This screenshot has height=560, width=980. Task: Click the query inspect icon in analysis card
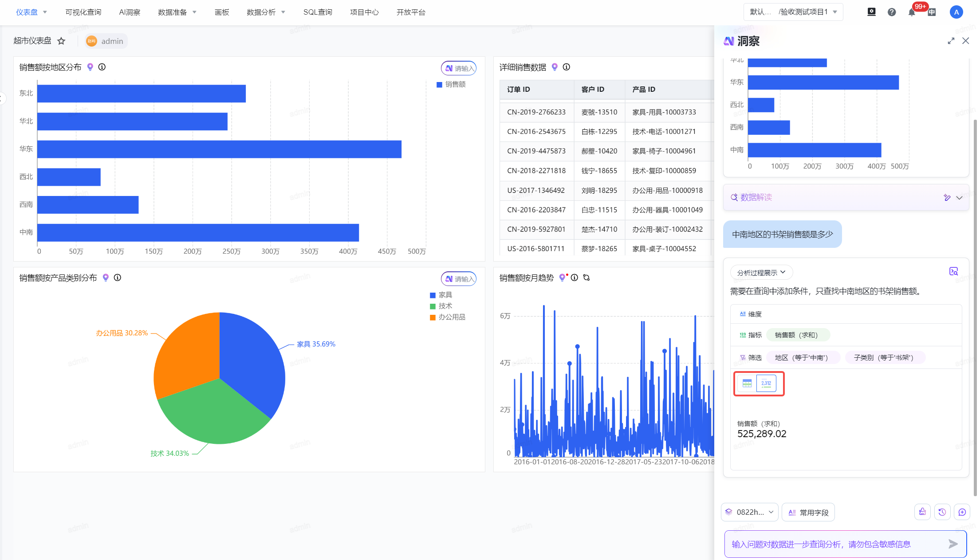coord(954,271)
